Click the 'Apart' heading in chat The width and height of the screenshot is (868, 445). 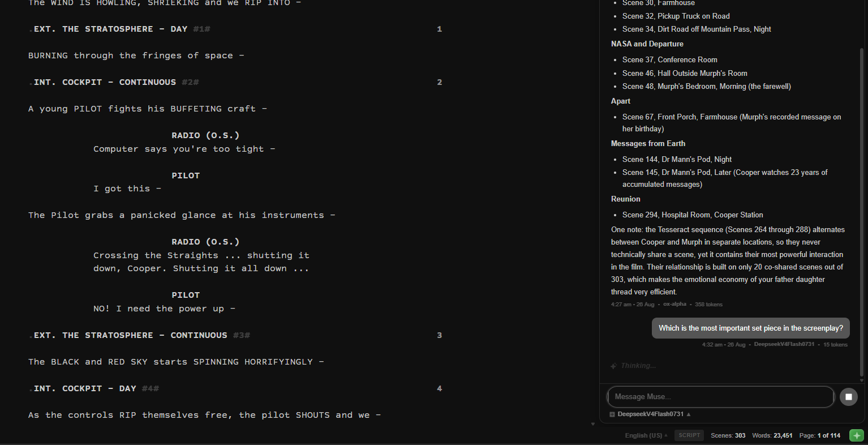[x=621, y=101]
